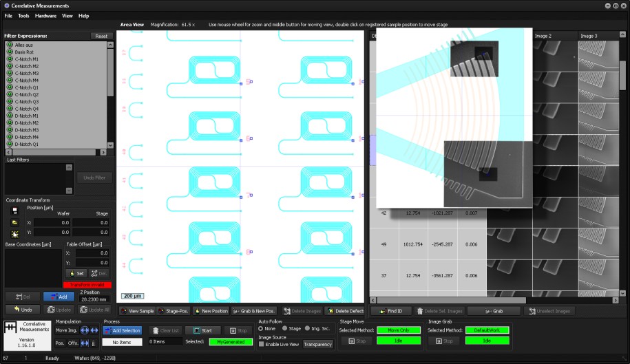Viewport: 630px width, 364px height.
Task: Click the Stage-Pos. button
Action: click(174, 310)
